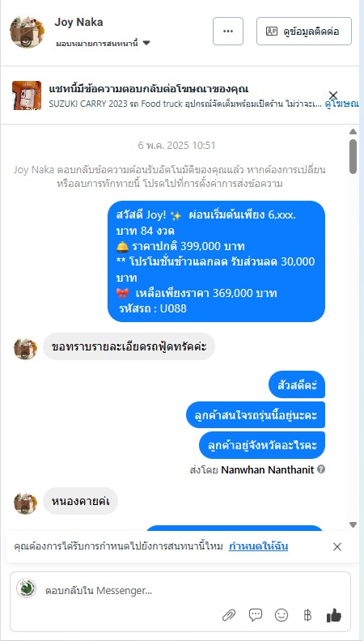Screen dimensions: 364x641
Task: Open the emoji smiley picker
Action: click(281, 615)
